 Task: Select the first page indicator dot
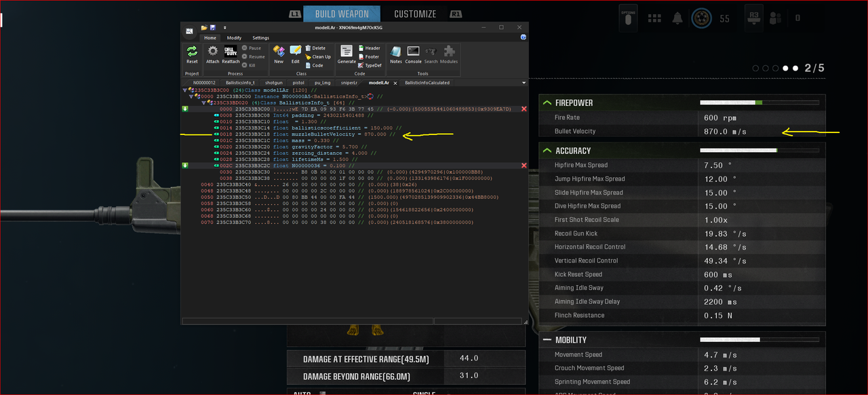pyautogui.click(x=756, y=69)
